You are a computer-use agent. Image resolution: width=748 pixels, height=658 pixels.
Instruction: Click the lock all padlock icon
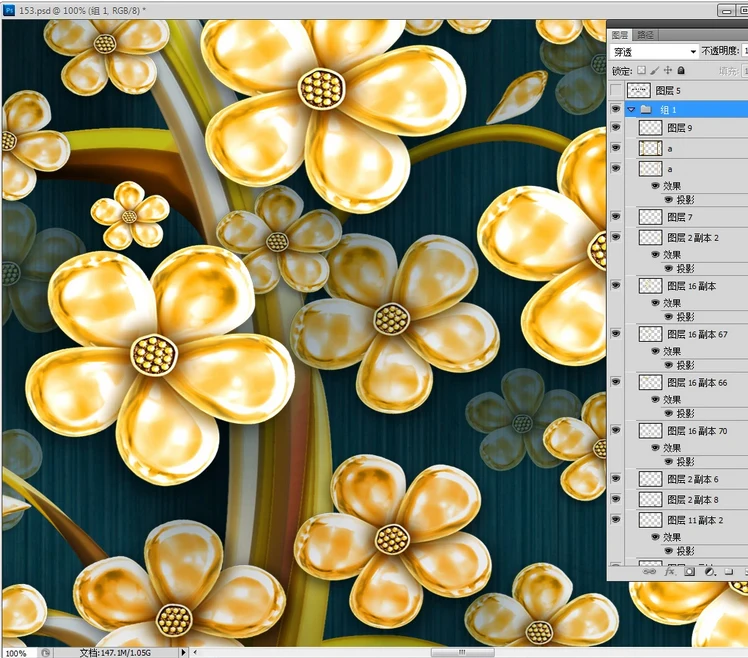coord(681,71)
